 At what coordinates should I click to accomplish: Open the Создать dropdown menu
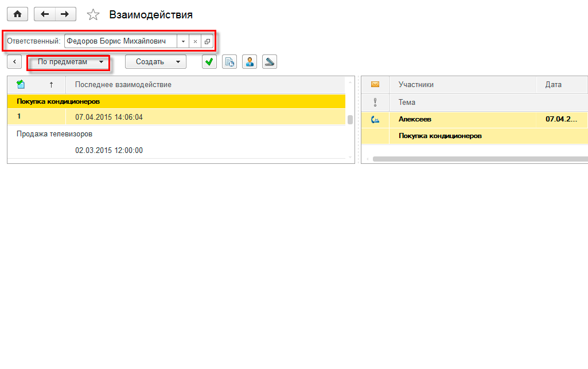coord(155,62)
